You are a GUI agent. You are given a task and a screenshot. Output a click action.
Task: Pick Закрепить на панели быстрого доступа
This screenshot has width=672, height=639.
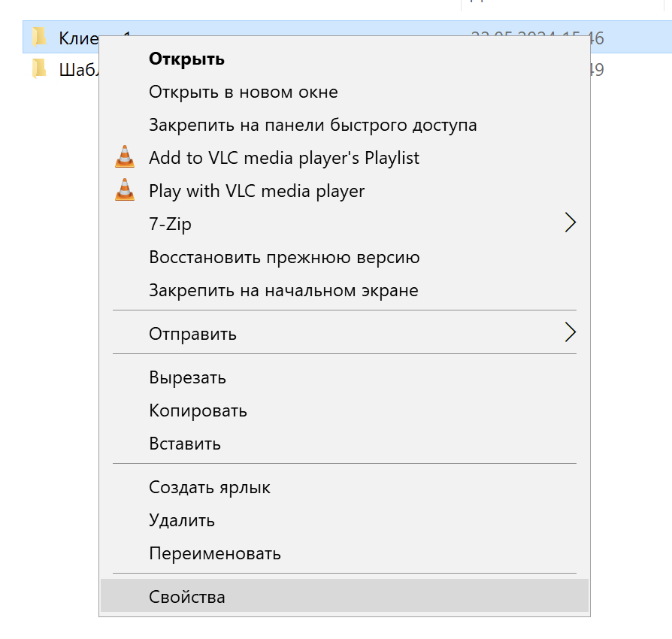point(313,125)
